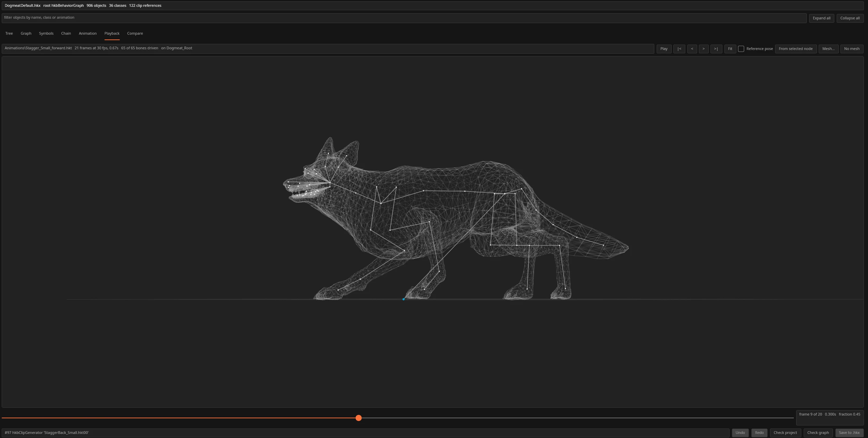Viewport: 868px width, 438px height.
Task: Click the '36 classes' header text
Action: point(117,5)
